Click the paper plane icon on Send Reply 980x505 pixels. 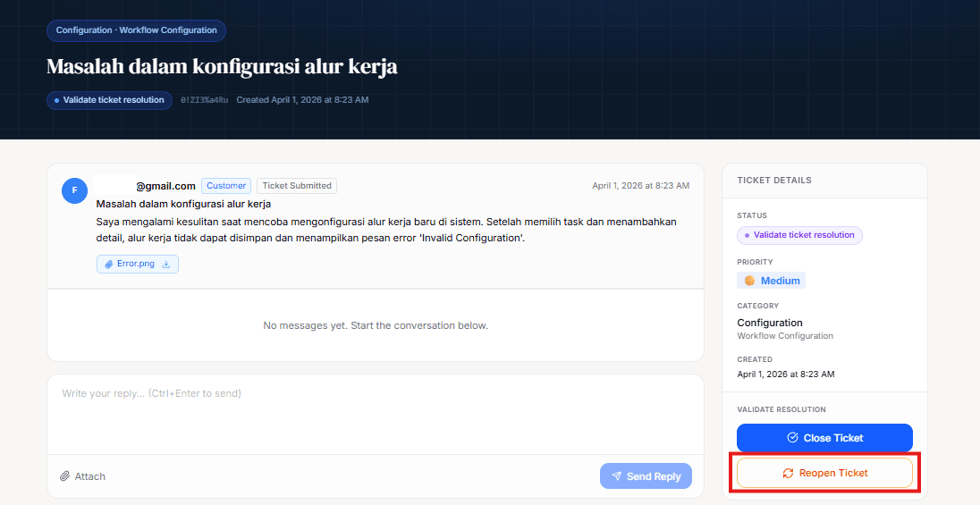click(616, 476)
